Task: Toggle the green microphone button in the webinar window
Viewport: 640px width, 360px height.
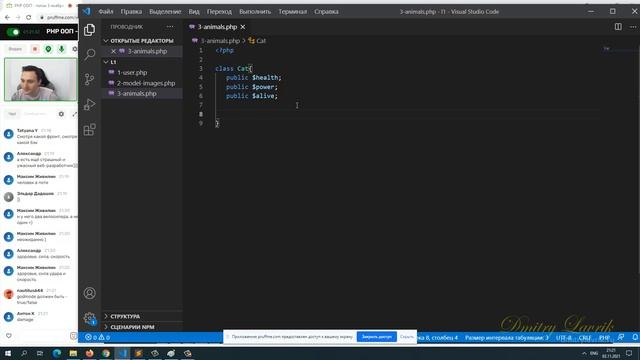Action: pyautogui.click(x=61, y=49)
